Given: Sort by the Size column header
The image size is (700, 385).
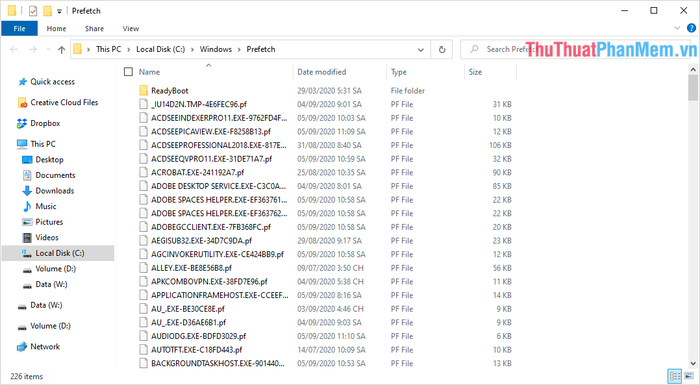Looking at the screenshot, I should [475, 72].
